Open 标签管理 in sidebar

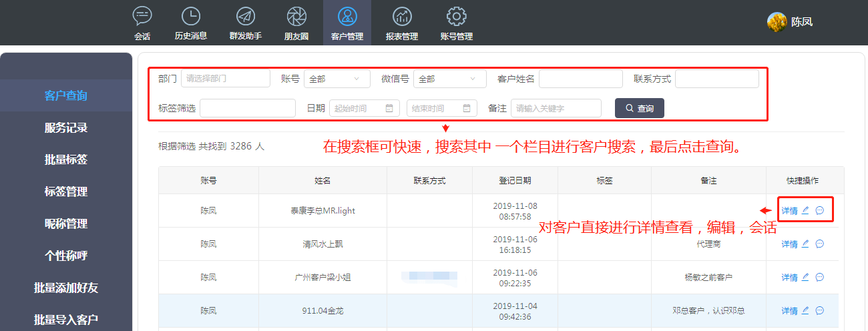pos(66,192)
